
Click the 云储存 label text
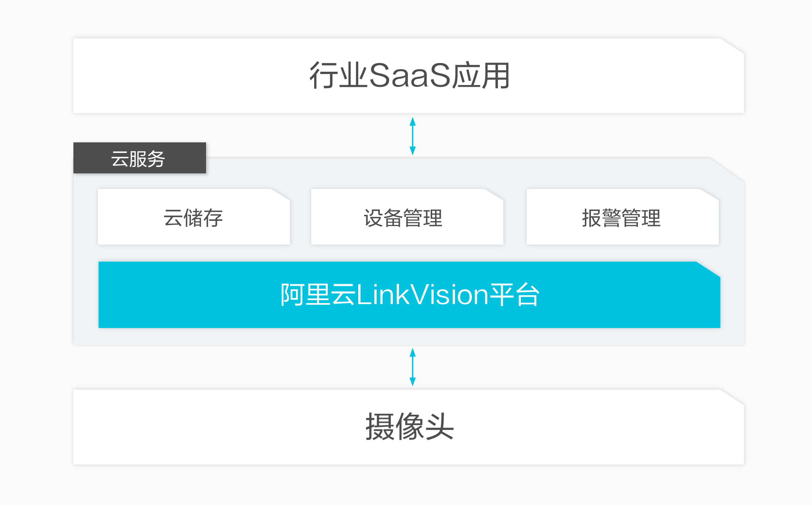tap(193, 218)
